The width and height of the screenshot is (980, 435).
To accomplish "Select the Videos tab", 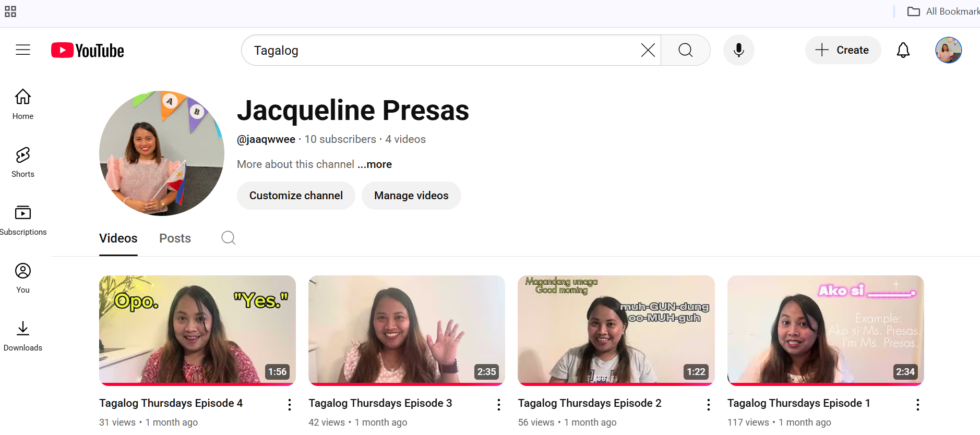I will click(x=118, y=238).
